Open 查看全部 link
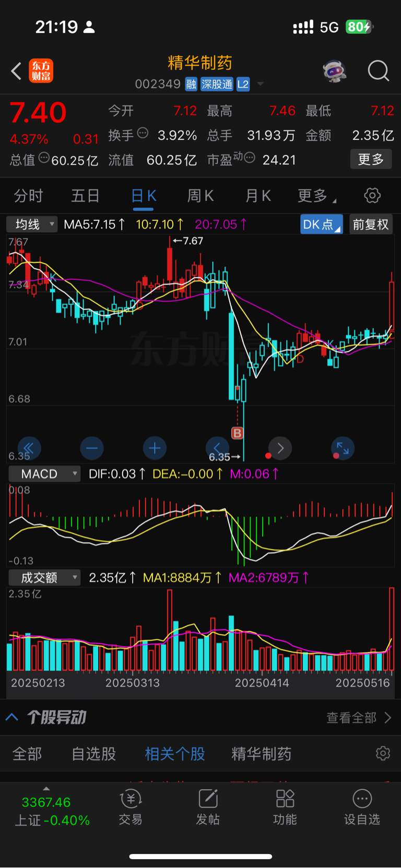Viewport: 401px width, 868px height. (x=358, y=718)
